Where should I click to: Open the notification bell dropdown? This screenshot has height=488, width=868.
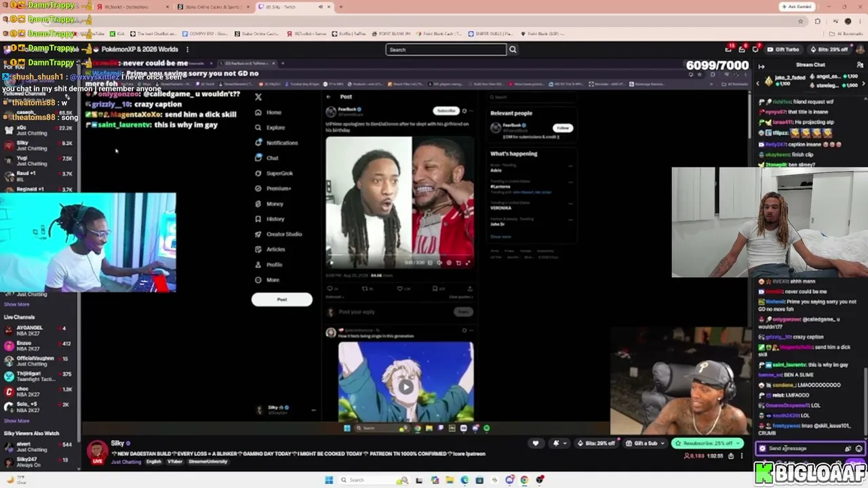(559, 443)
